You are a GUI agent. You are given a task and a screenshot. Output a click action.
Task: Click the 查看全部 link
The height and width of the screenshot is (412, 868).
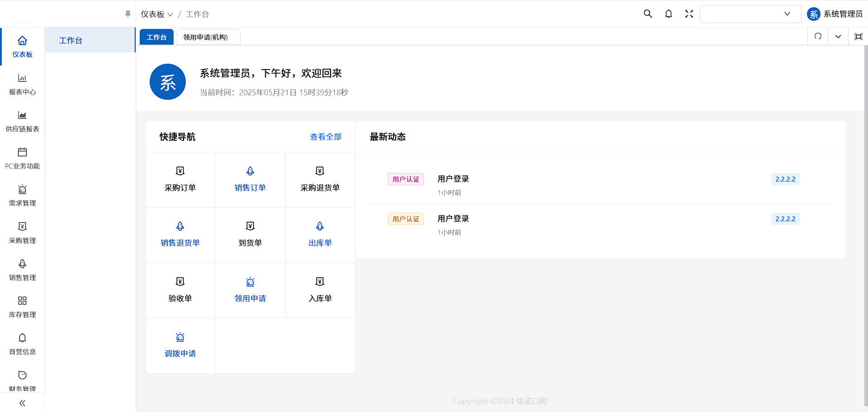(x=325, y=137)
